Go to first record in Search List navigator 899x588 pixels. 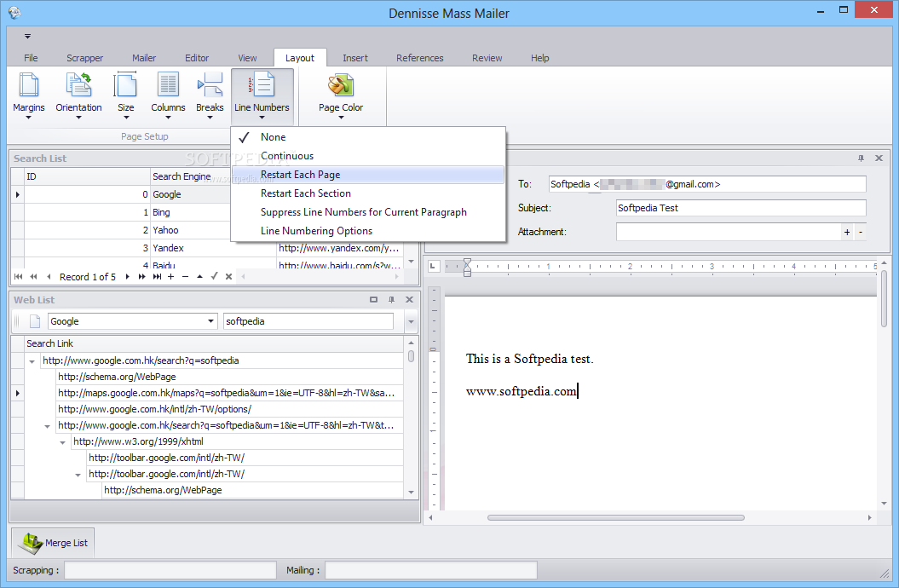pos(19,277)
